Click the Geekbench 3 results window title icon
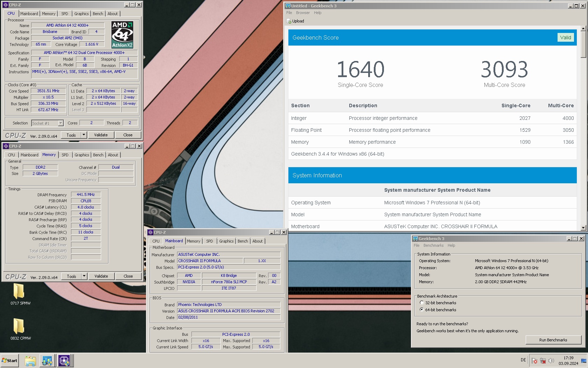This screenshot has width=588, height=368. click(288, 6)
